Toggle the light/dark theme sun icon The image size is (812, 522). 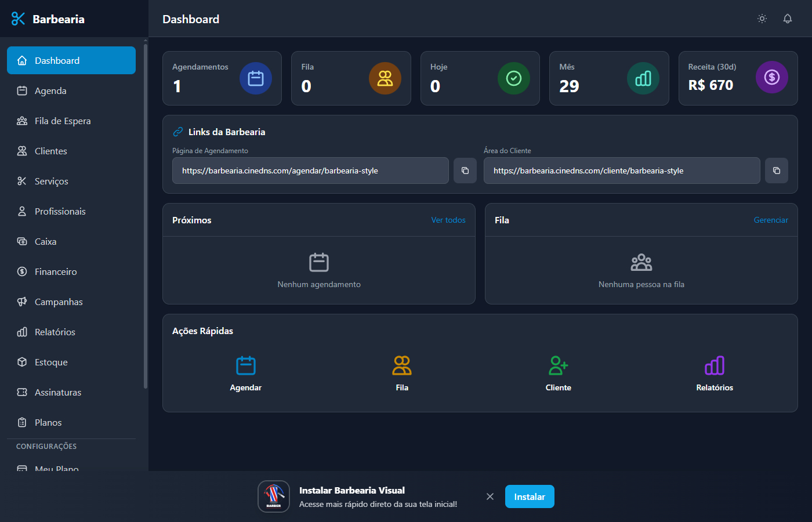[x=762, y=19]
